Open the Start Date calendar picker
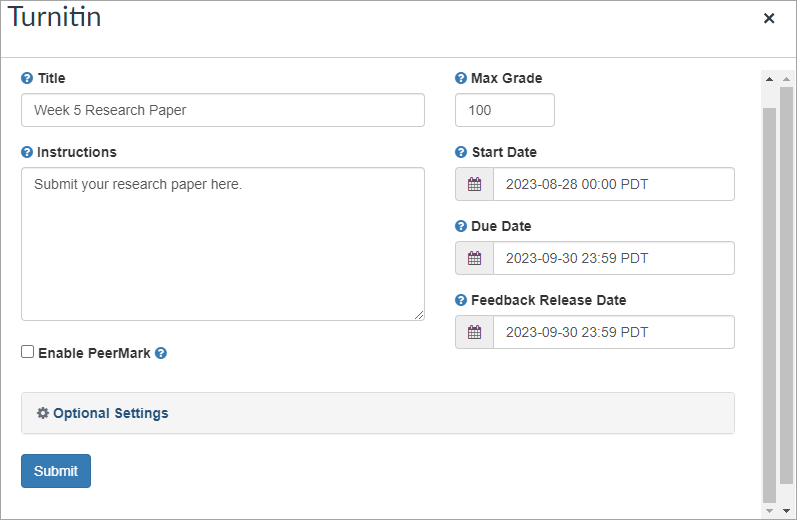Viewport: 797px width, 520px height. click(x=474, y=184)
